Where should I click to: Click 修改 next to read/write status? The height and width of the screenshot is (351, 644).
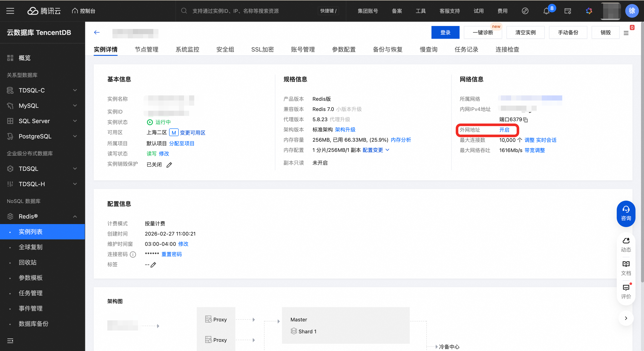164,154
